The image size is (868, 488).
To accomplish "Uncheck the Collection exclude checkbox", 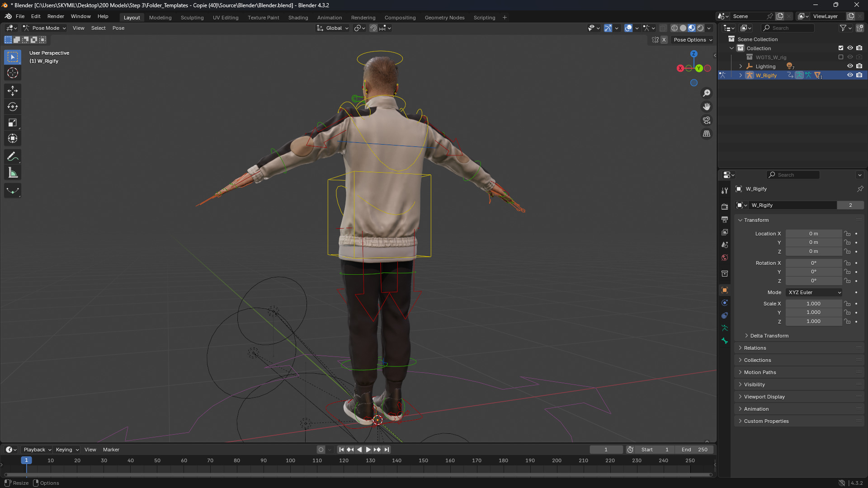I will tap(841, 48).
